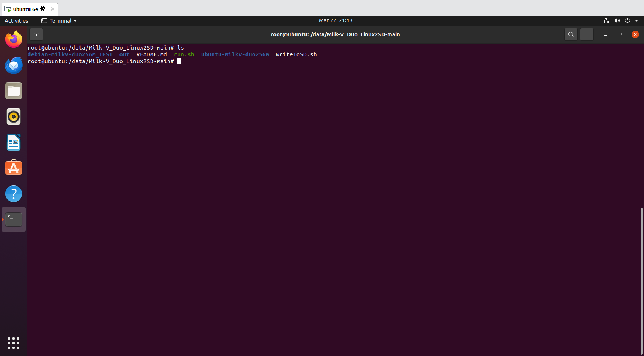
Task: Open Rhythmbox music player
Action: (x=14, y=117)
